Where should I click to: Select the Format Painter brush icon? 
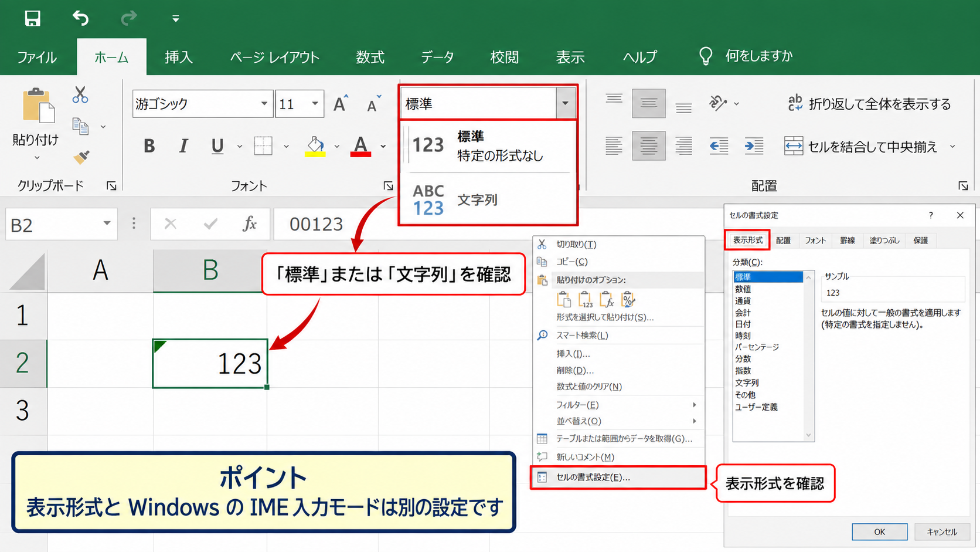(81, 157)
